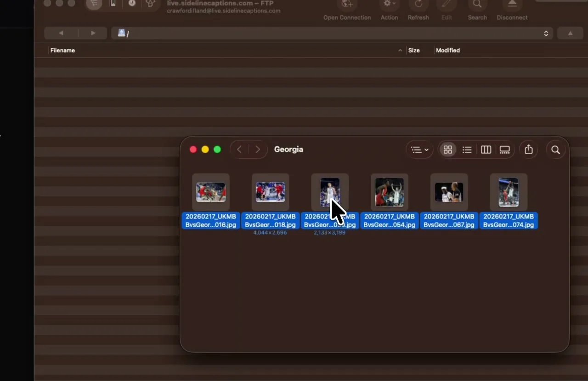Go to parent folder up arrow
Image resolution: width=588 pixels, height=381 pixels.
[570, 33]
